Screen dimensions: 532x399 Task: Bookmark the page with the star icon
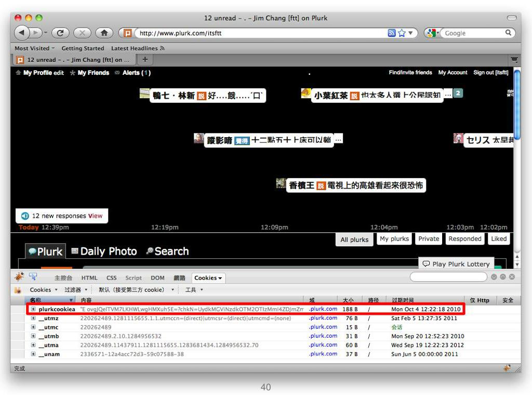402,33
